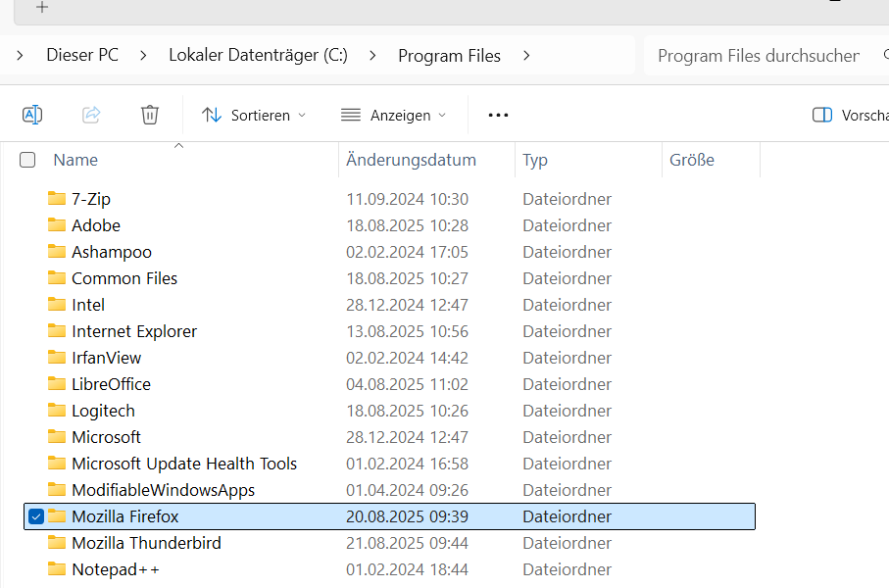Expand the chevron after Program Files
Screen dimensions: 889x588
[x=526, y=56]
